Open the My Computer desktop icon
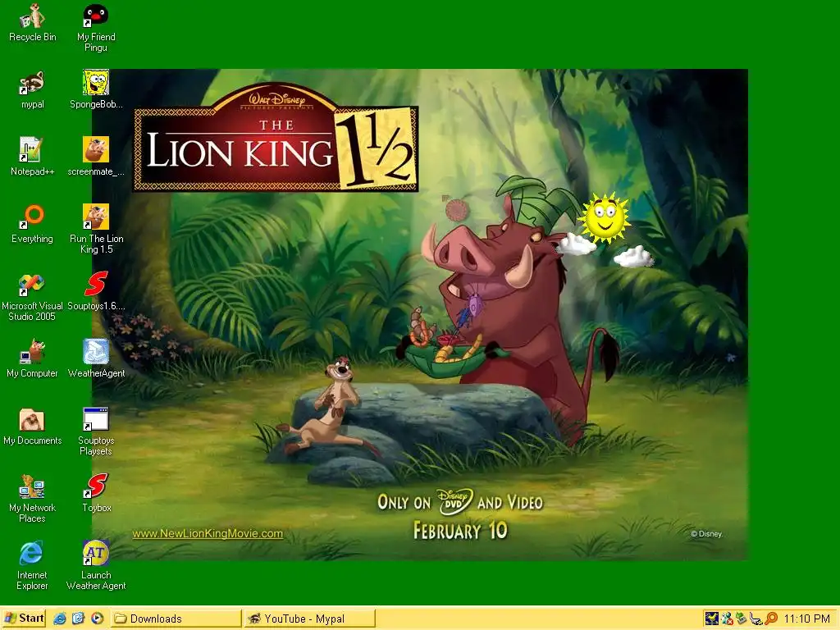The width and height of the screenshot is (840, 630). coord(32,358)
